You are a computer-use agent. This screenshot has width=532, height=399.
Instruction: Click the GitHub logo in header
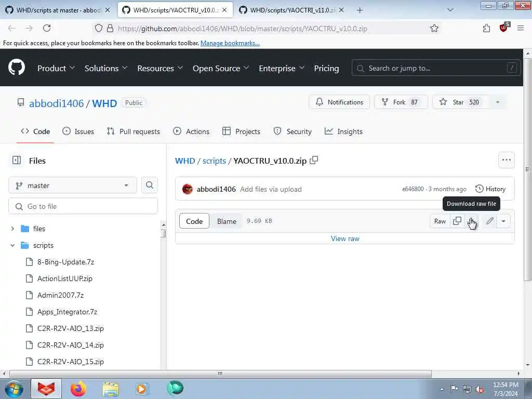point(17,67)
